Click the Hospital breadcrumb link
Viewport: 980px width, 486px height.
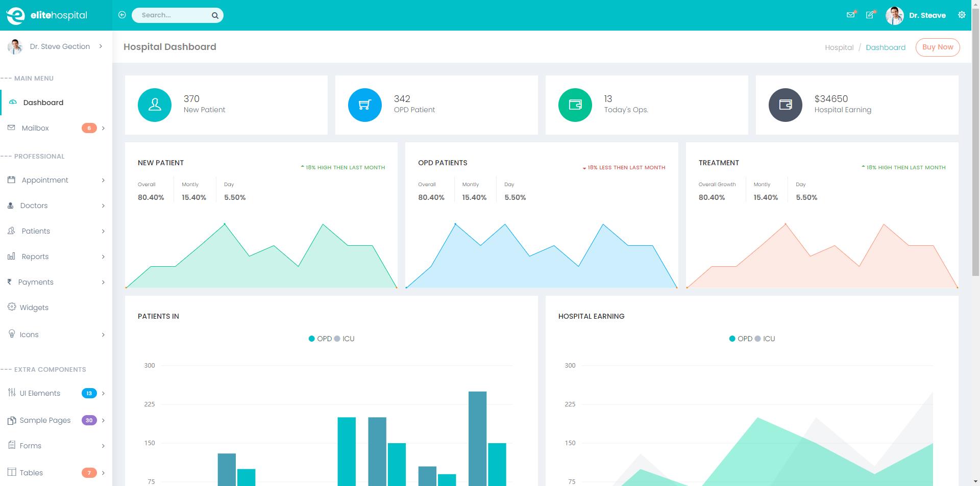tap(839, 47)
